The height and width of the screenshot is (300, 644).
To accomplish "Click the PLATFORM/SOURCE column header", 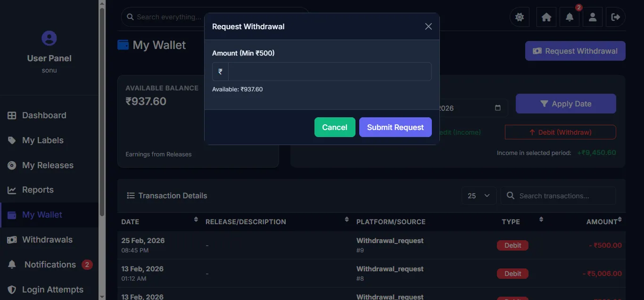I will point(391,221).
